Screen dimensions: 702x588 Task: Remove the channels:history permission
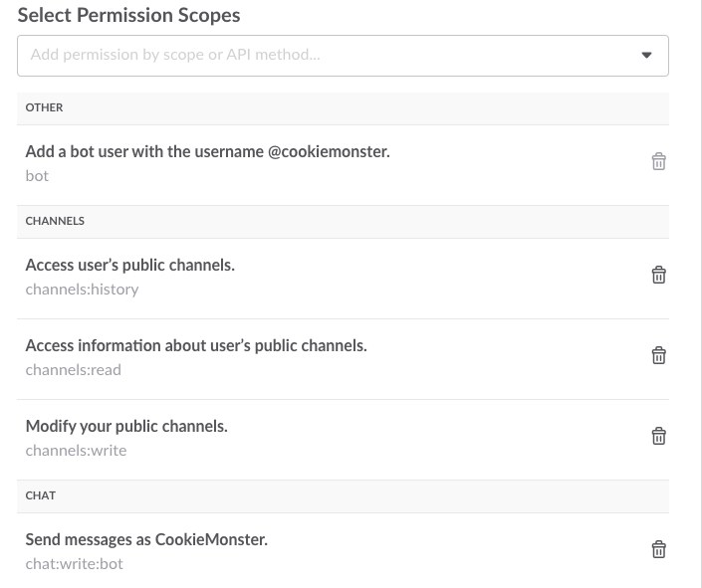658,275
